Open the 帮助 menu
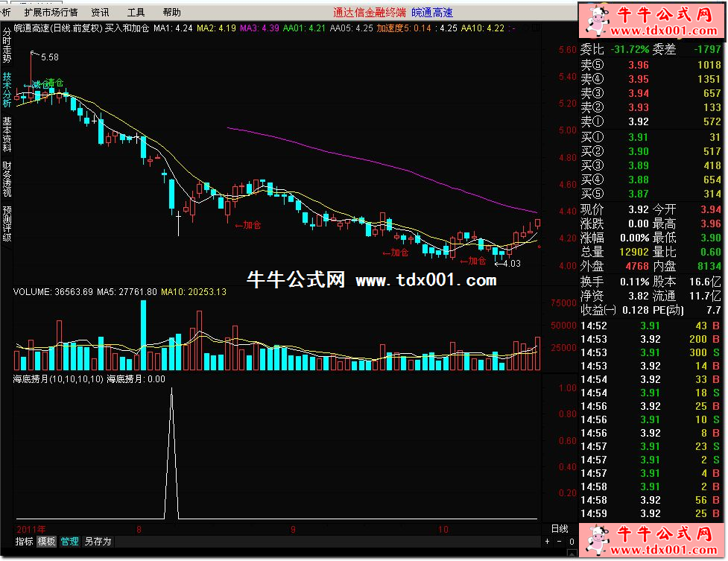 point(172,13)
